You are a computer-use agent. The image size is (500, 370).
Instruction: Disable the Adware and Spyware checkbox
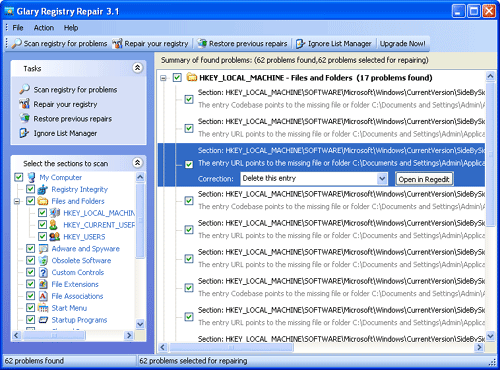pos(31,248)
